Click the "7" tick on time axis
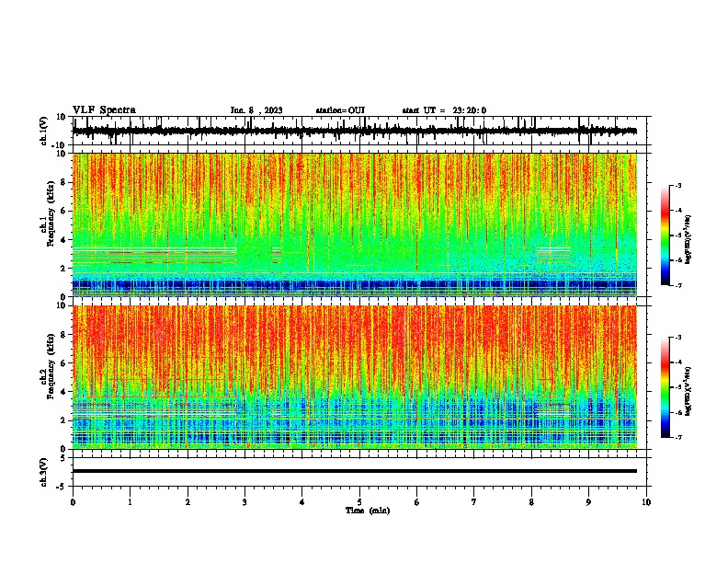 474,502
